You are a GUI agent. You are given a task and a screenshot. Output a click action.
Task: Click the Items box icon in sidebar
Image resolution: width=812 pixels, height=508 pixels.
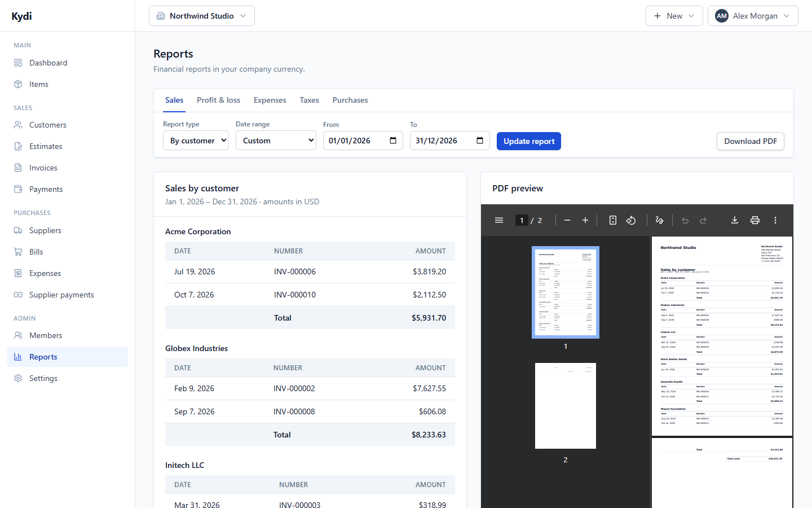pos(18,84)
